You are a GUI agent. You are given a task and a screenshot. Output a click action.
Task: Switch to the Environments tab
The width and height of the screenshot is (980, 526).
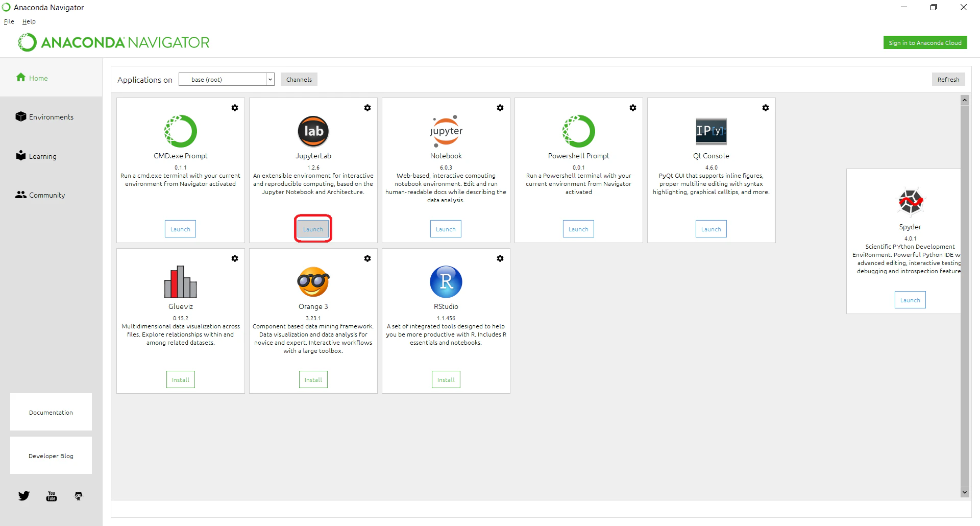(51, 117)
